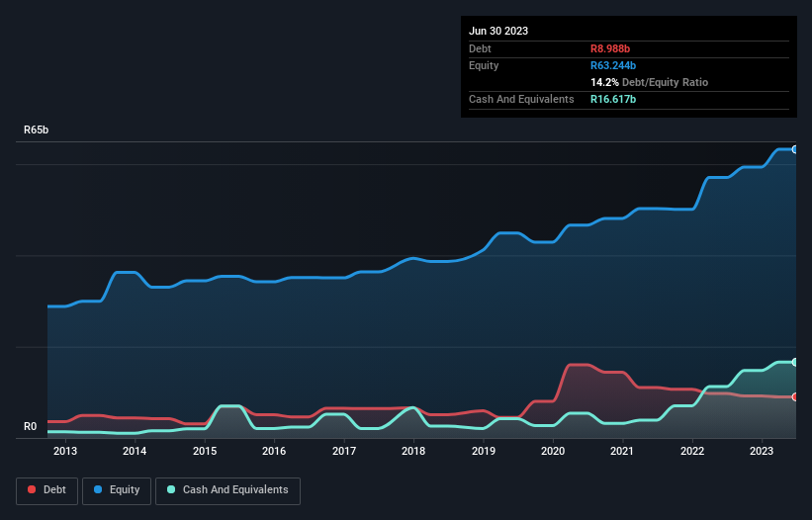Image resolution: width=812 pixels, height=520 pixels.
Task: Click the 2013 x-axis label
Action: (x=65, y=452)
